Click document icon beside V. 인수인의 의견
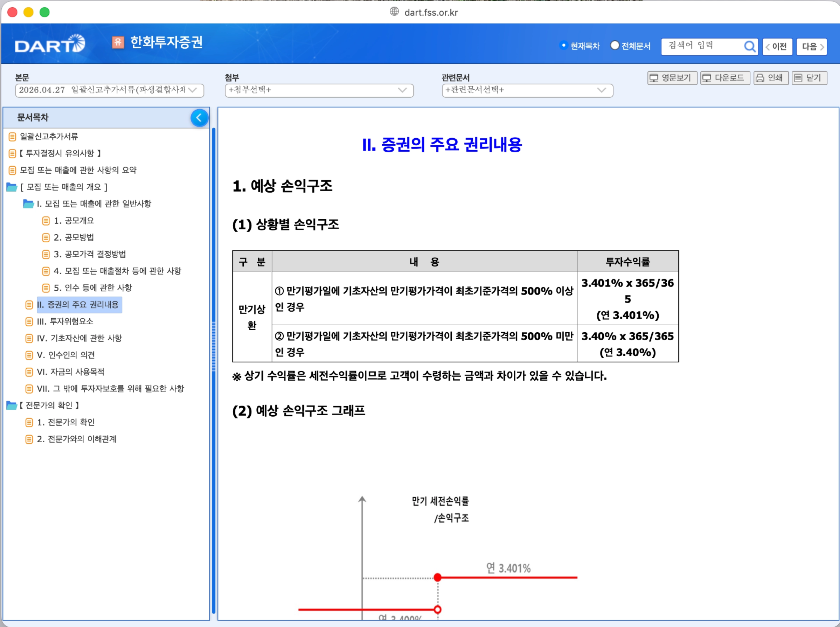 pos(29,355)
